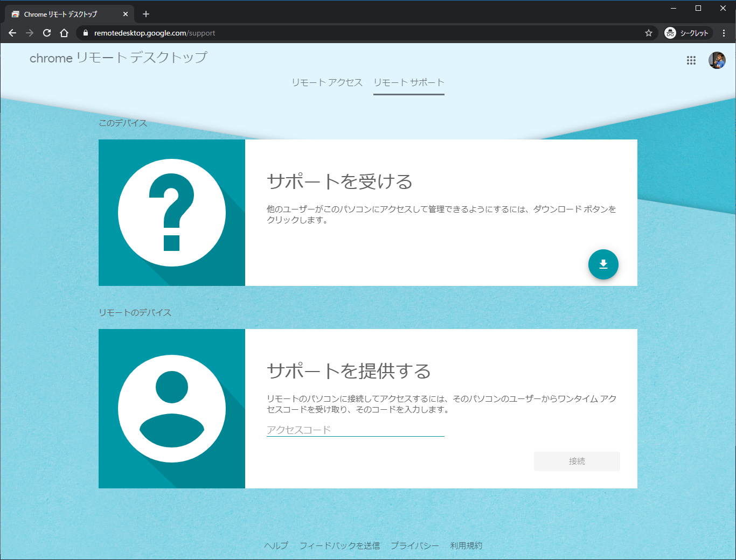This screenshot has height=560, width=736.
Task: Click the 接続 connect button
Action: tap(577, 461)
